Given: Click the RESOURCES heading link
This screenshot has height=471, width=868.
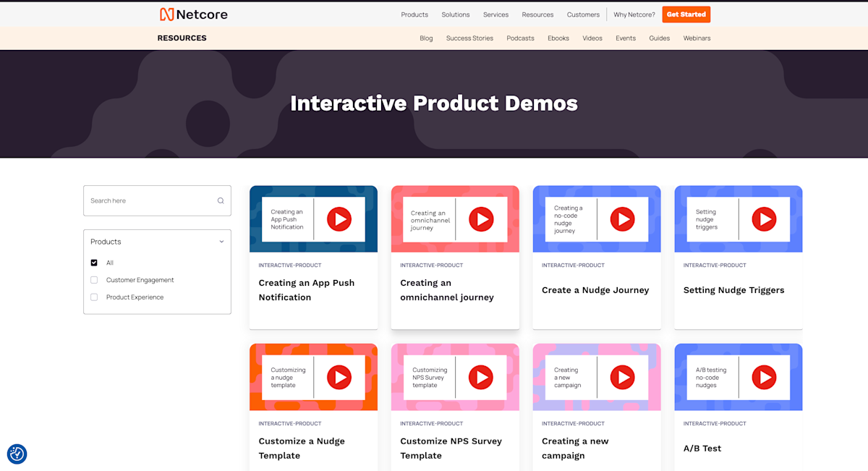Looking at the screenshot, I should click(182, 38).
